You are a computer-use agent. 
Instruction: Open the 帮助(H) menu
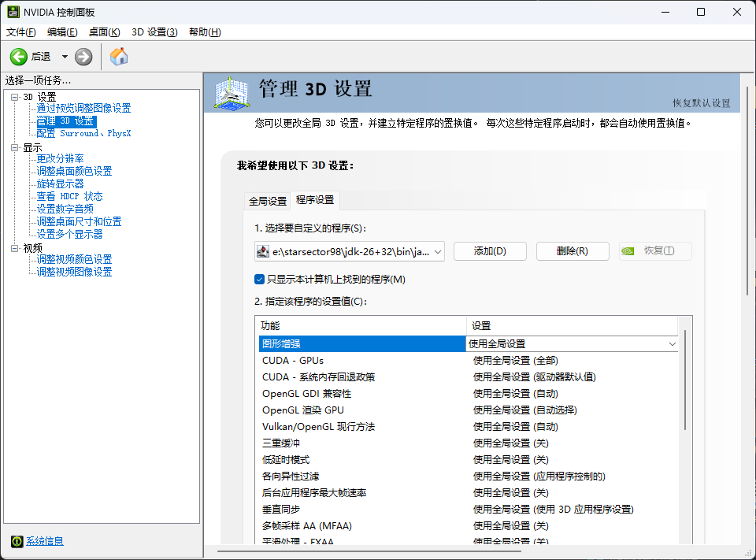click(205, 32)
